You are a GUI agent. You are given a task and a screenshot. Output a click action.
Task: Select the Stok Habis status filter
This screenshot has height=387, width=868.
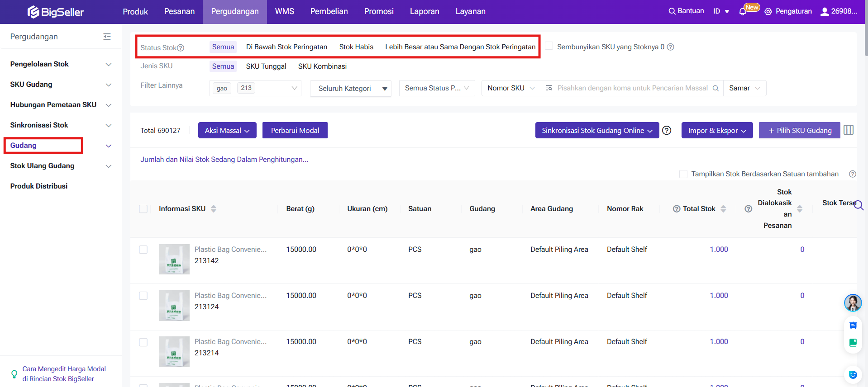coord(356,47)
